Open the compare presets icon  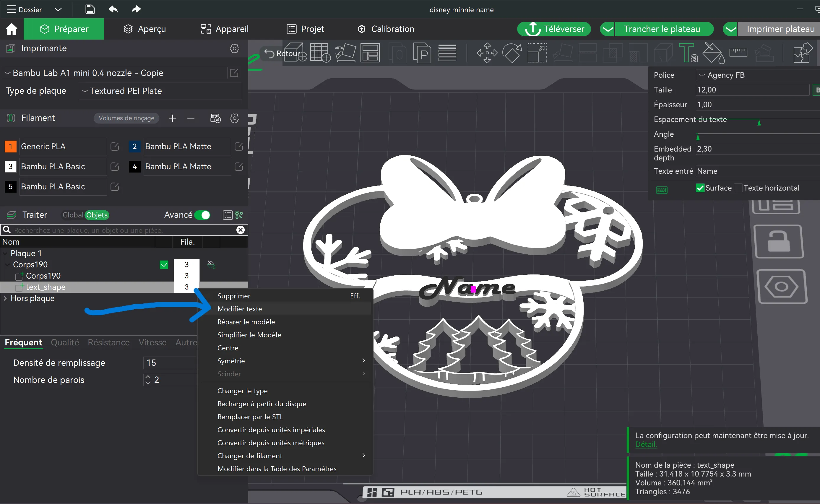[x=239, y=215]
